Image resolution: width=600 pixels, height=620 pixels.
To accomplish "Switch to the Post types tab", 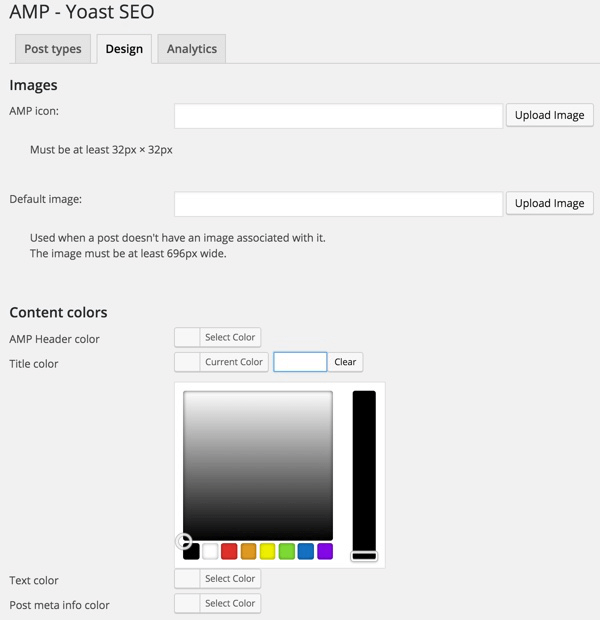I will pyautogui.click(x=53, y=49).
